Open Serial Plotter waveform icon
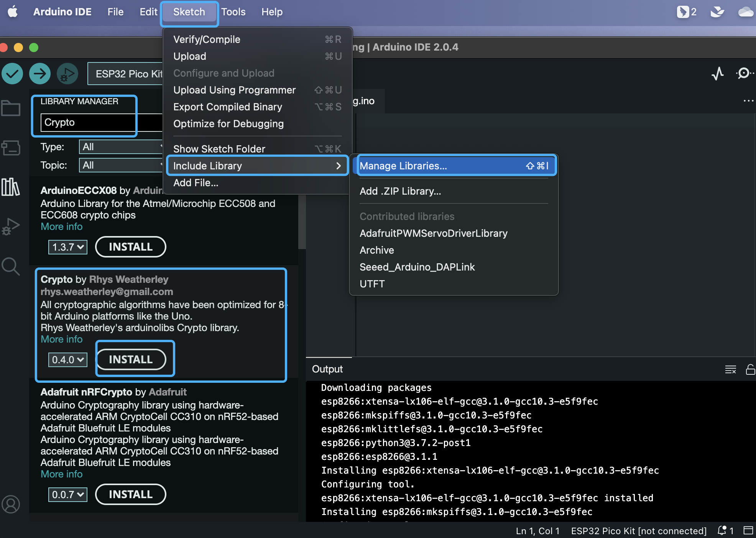This screenshot has height=538, width=756. pyautogui.click(x=718, y=73)
